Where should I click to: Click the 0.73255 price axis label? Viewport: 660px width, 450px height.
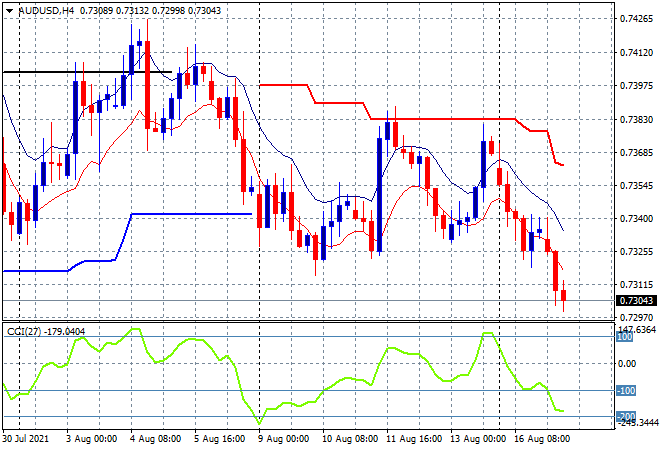coord(636,252)
